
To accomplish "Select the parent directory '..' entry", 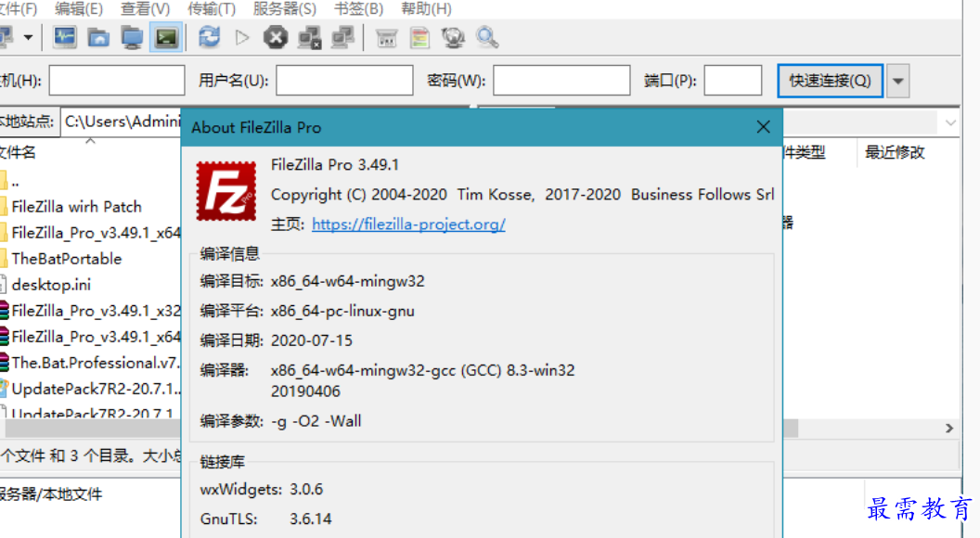I will [15, 181].
